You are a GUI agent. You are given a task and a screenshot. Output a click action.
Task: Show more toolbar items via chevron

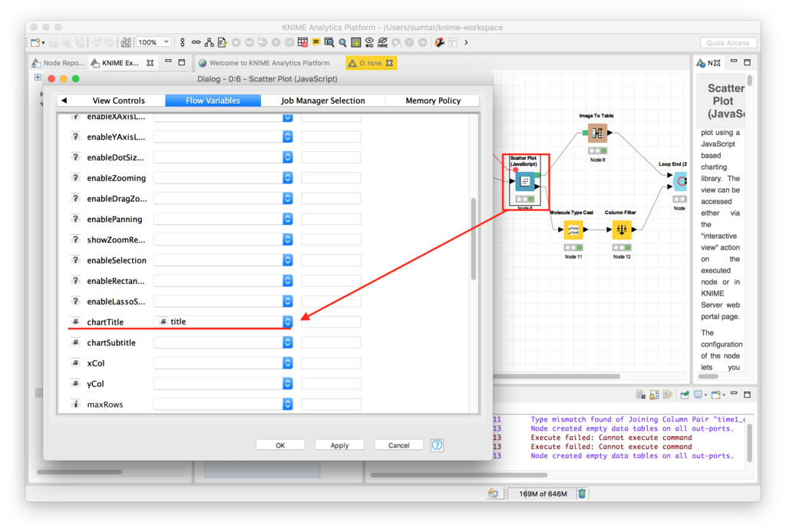click(x=466, y=43)
